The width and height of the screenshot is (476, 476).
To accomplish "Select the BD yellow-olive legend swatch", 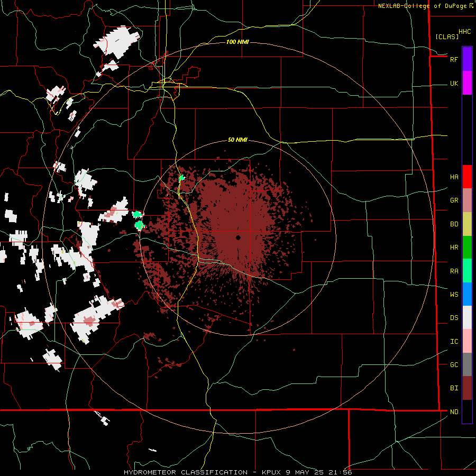I will [467, 224].
